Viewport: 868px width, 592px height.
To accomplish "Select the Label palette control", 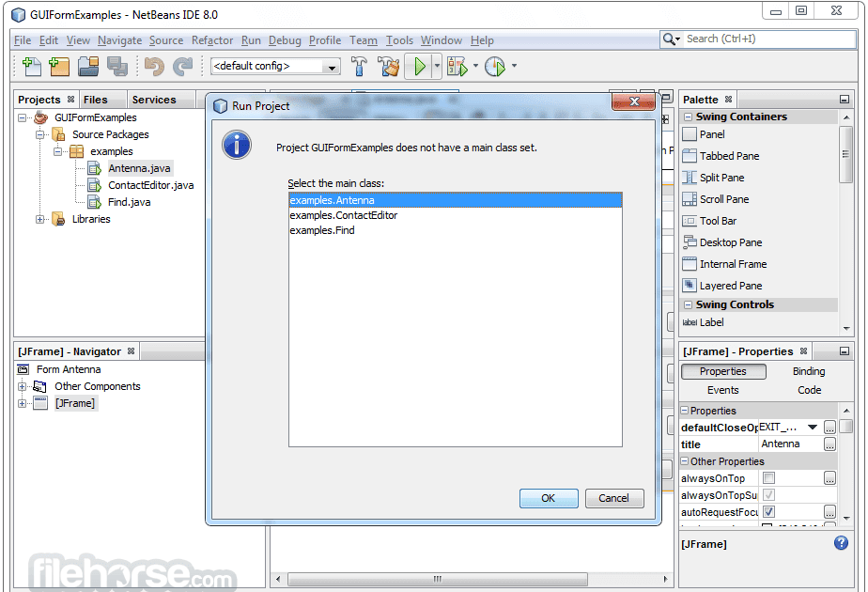I will (x=703, y=322).
